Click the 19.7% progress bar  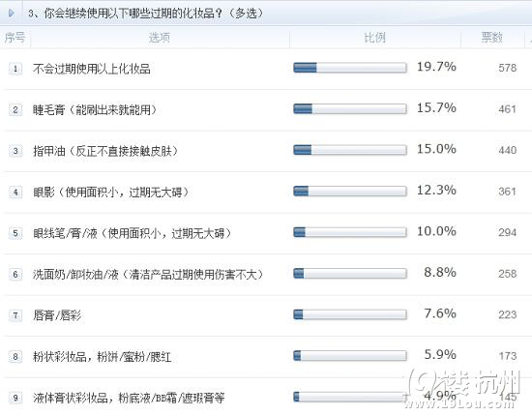[350, 68]
